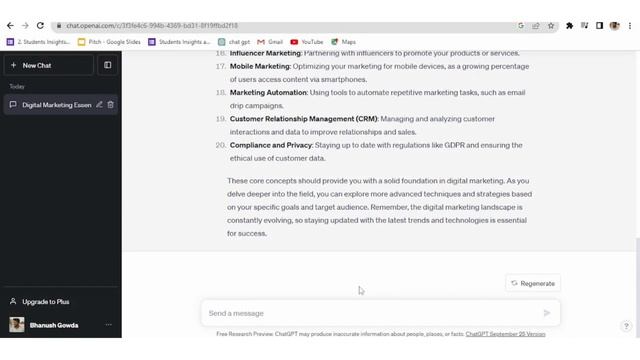Click Regenerate response button

533,283
